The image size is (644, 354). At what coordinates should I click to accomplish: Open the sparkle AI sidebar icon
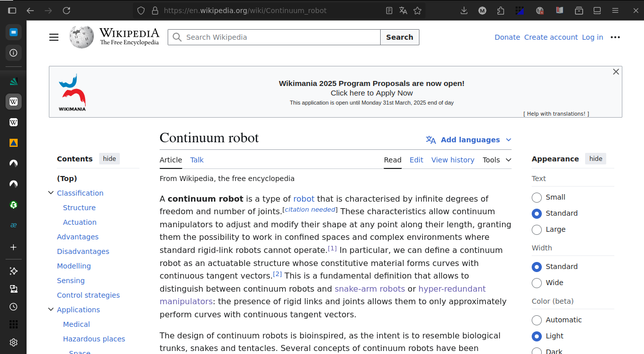click(14, 271)
